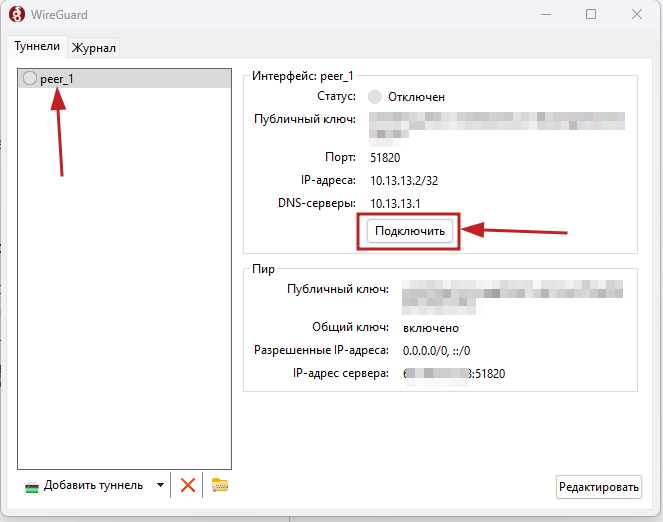
Task: Click the Отключен status text
Action: (416, 97)
